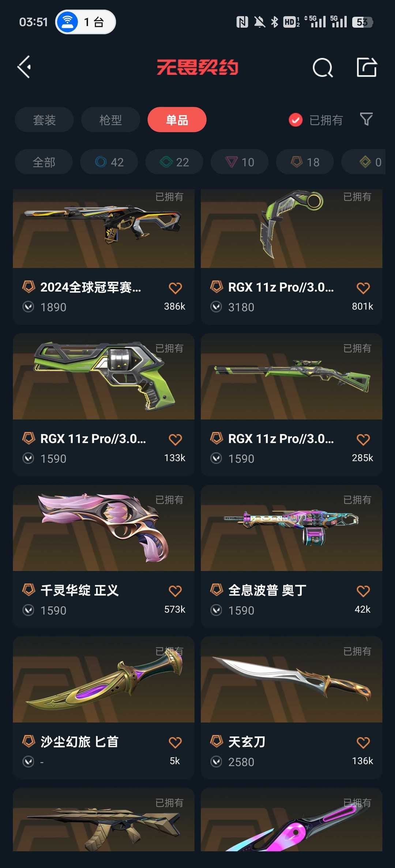Favorite the 天玄刀 heart icon
395x868 pixels.
pos(363,742)
